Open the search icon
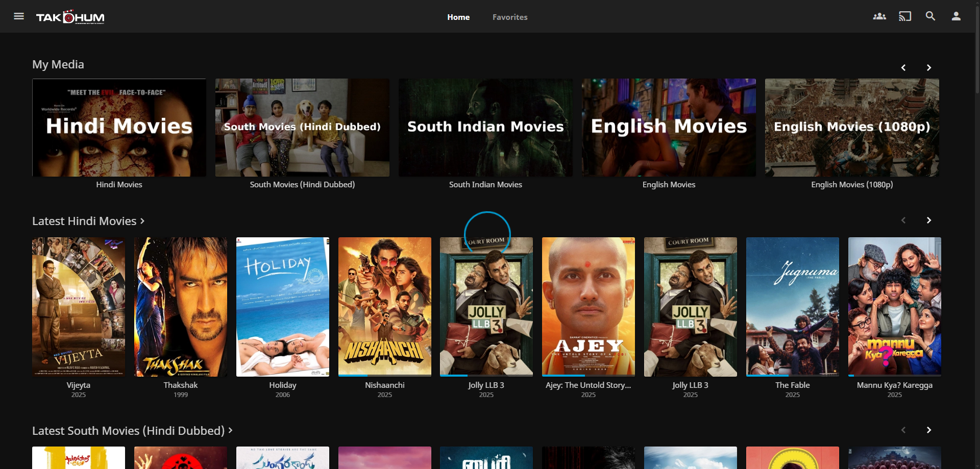Image resolution: width=980 pixels, height=469 pixels. [x=930, y=16]
